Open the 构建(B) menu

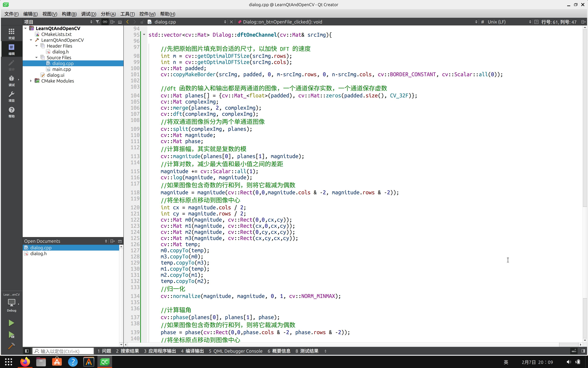pyautogui.click(x=69, y=14)
